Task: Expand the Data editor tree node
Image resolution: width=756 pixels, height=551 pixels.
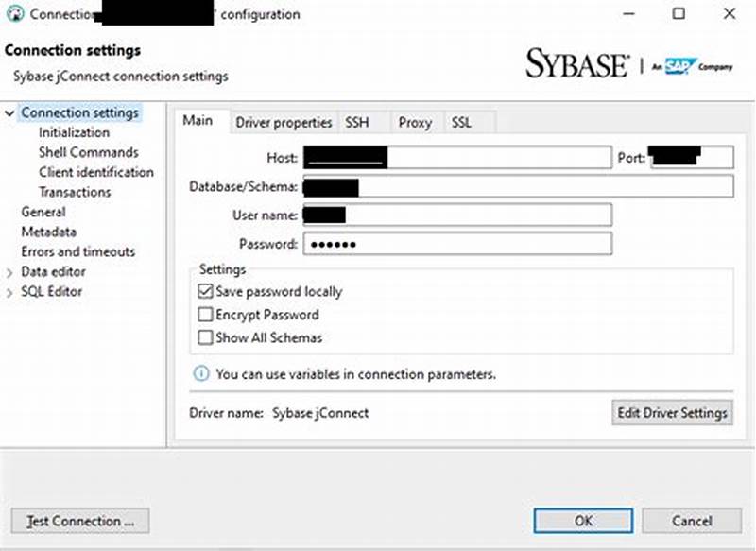Action: [x=10, y=271]
